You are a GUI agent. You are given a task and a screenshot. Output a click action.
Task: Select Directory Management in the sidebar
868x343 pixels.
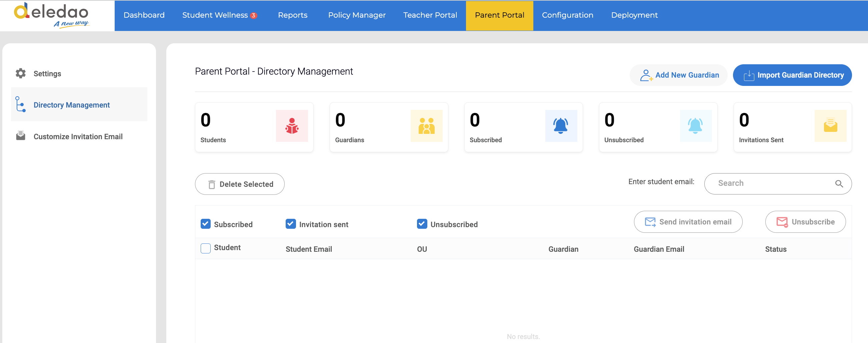click(79, 104)
